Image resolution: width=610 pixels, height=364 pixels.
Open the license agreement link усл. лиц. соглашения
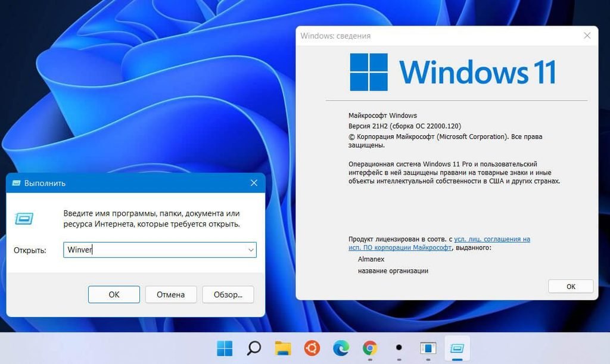pyautogui.click(x=439, y=243)
